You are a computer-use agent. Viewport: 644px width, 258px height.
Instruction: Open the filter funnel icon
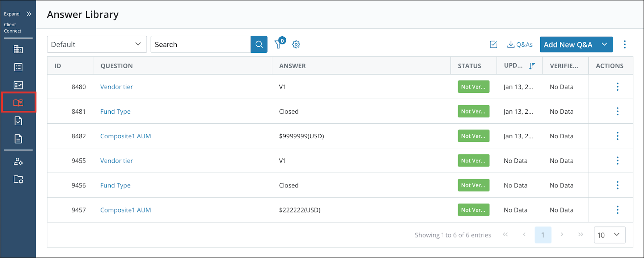coord(279,44)
